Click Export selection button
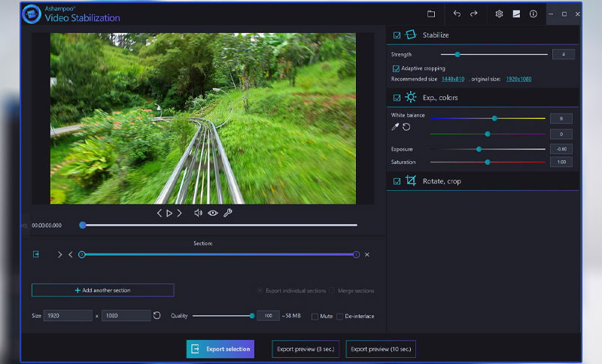Screen dimensions: 602x364 [220, 349]
